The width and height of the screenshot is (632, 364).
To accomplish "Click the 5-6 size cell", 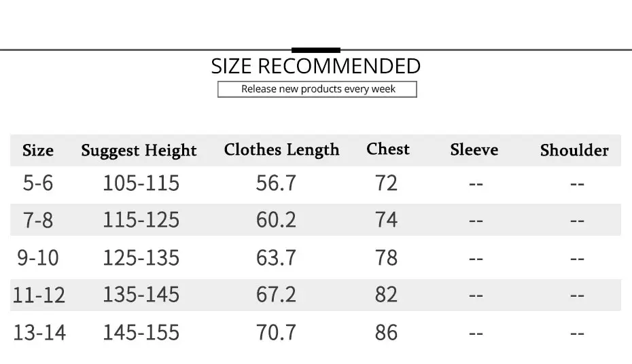I will 38,183.
